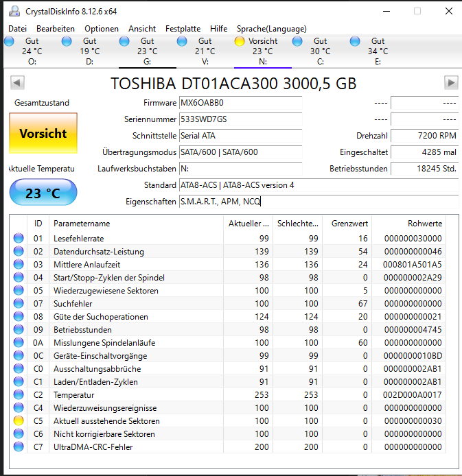Click the TOSHIBA DT01ACA300 disk title
462x476 pixels.
(233, 84)
